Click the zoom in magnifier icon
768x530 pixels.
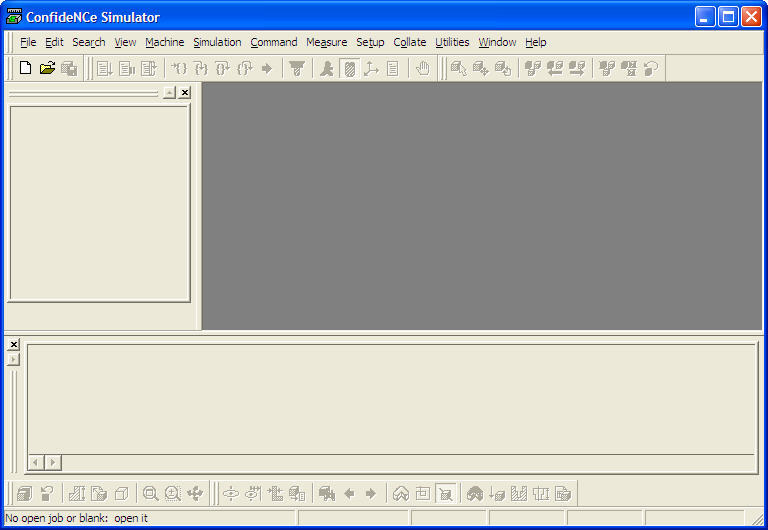pos(172,493)
